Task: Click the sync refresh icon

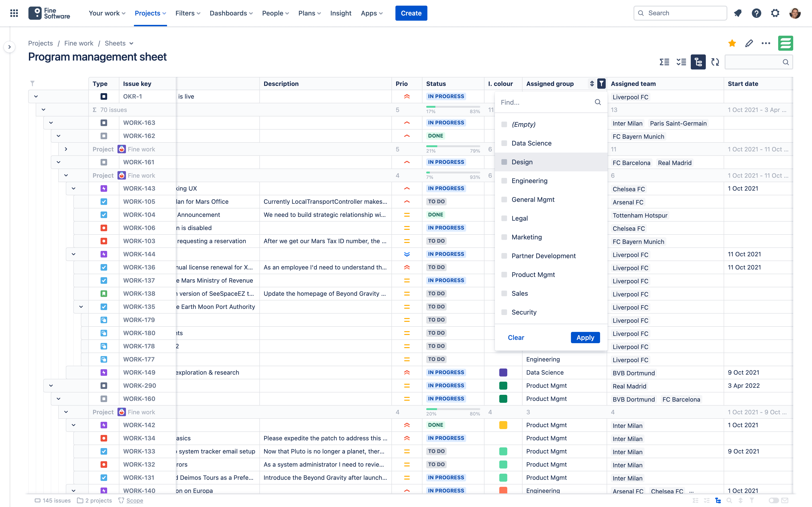Action: [x=715, y=62]
